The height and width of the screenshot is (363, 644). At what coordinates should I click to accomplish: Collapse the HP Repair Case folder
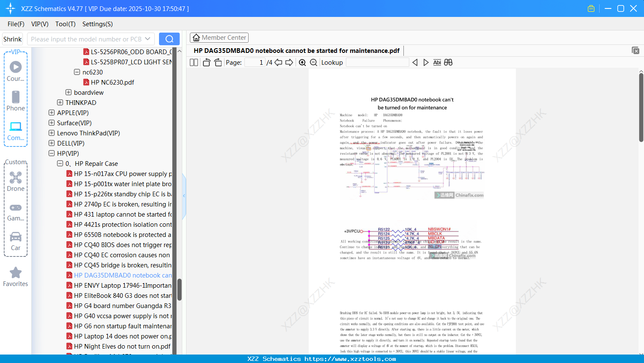click(x=60, y=163)
